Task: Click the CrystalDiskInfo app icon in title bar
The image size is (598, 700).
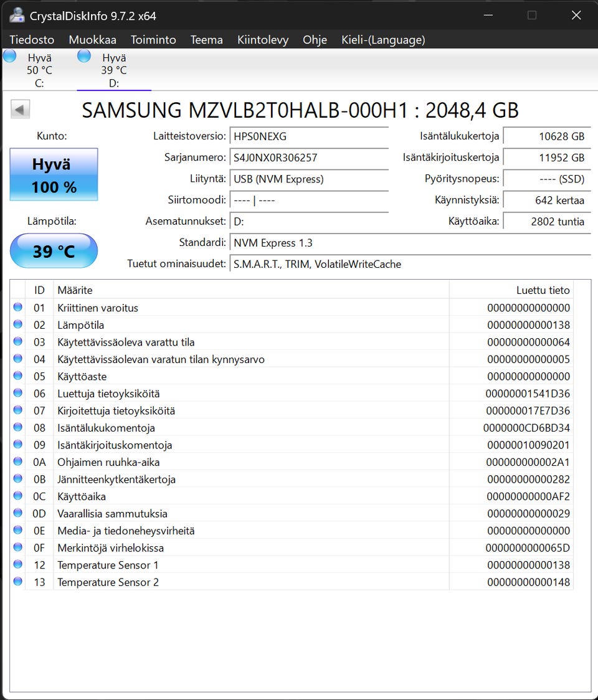Action: click(17, 15)
